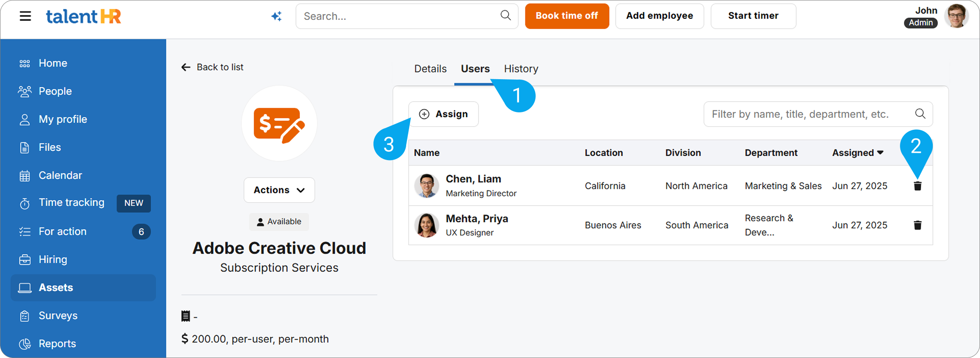
Task: Click the back arrow icon
Action: pos(186,67)
